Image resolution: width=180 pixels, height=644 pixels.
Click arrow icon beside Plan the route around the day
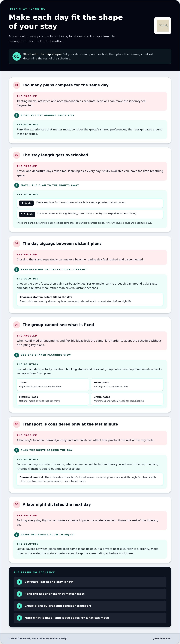[x=16, y=450]
